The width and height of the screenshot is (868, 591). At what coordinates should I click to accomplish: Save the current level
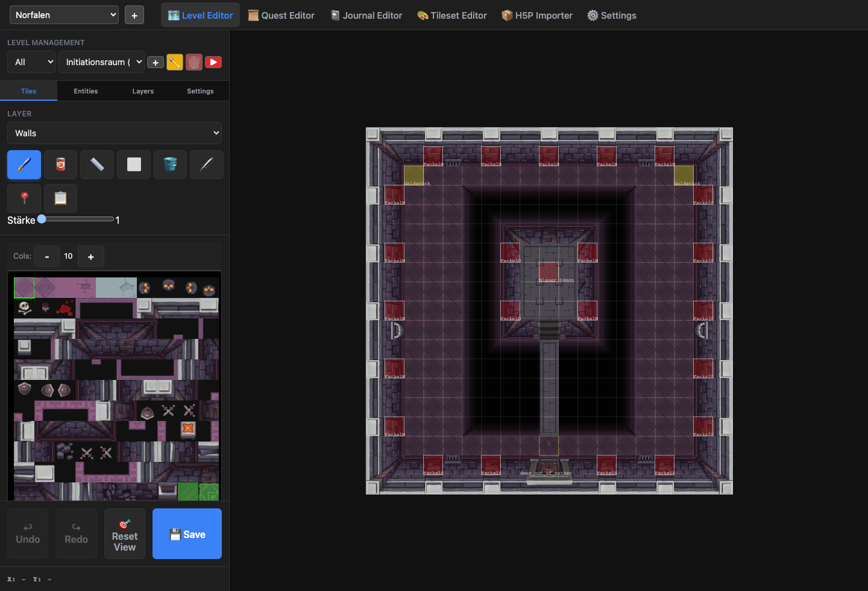pyautogui.click(x=187, y=534)
